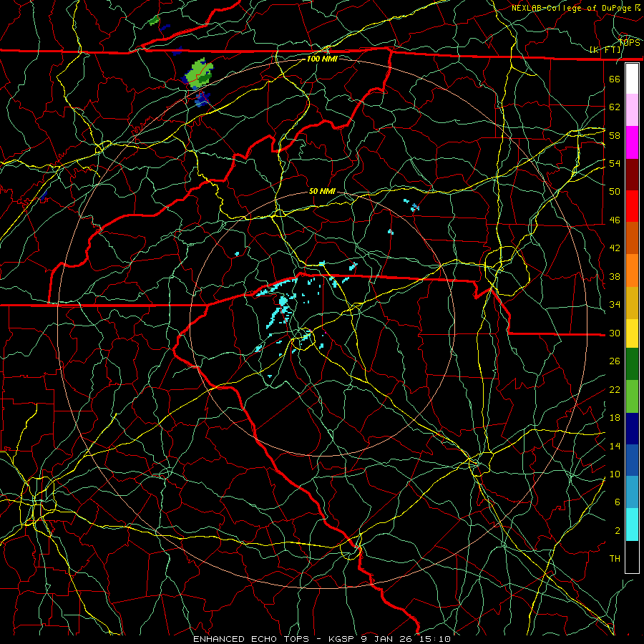Click the 'TH' threshold label
644x644 pixels.
615,559
